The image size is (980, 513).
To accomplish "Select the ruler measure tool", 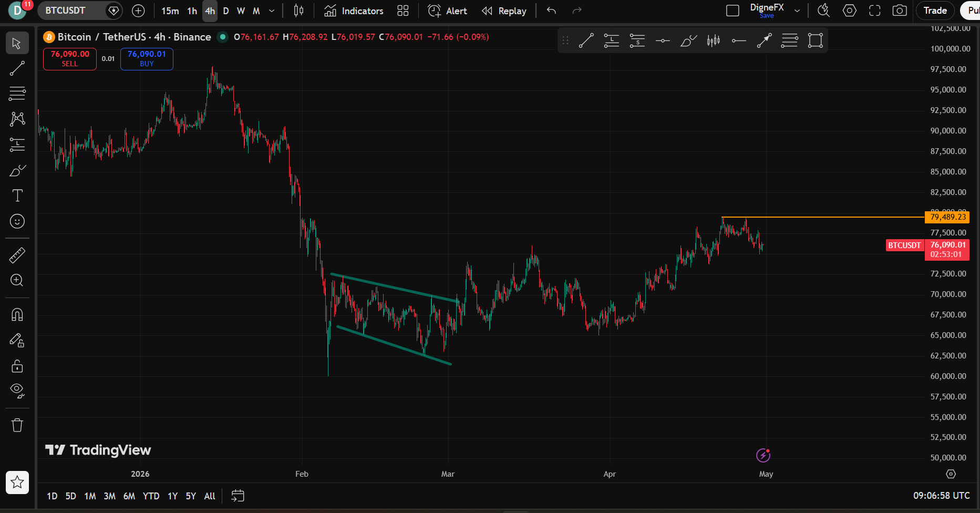I will pos(17,255).
